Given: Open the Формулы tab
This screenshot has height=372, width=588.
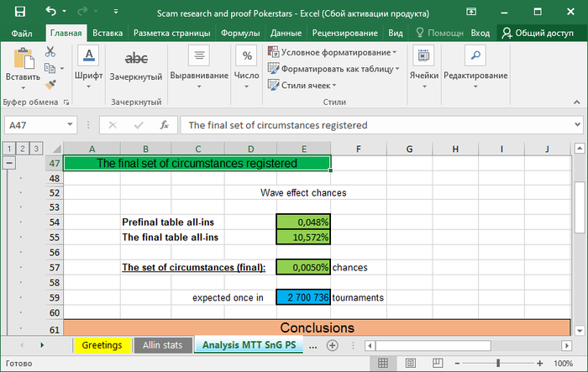Looking at the screenshot, I should tap(240, 34).
